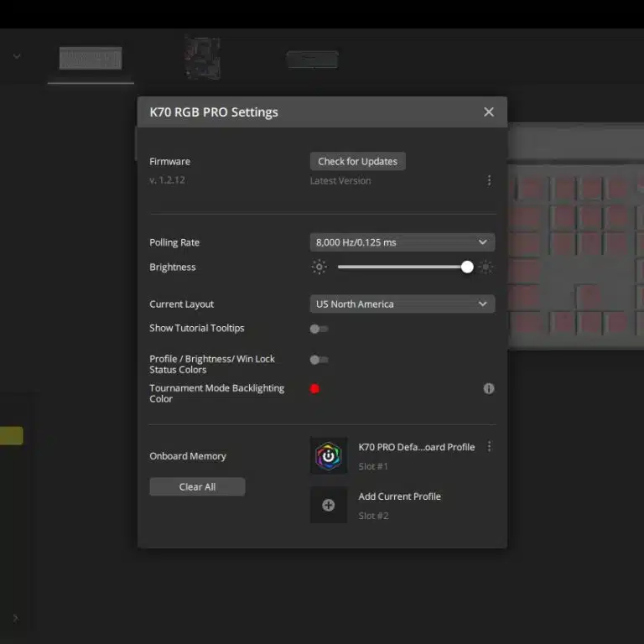Click the low brightness sun icon
This screenshot has width=644, height=644.
(319, 267)
